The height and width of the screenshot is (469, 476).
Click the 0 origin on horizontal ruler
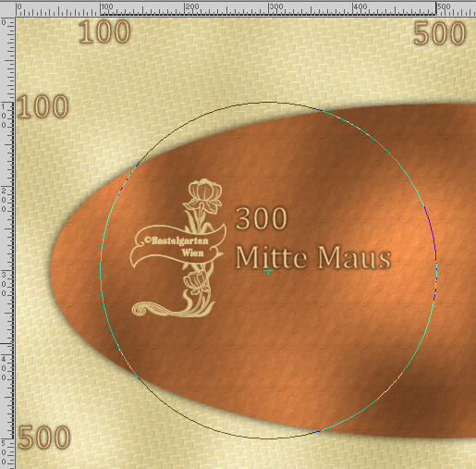coord(19,6)
